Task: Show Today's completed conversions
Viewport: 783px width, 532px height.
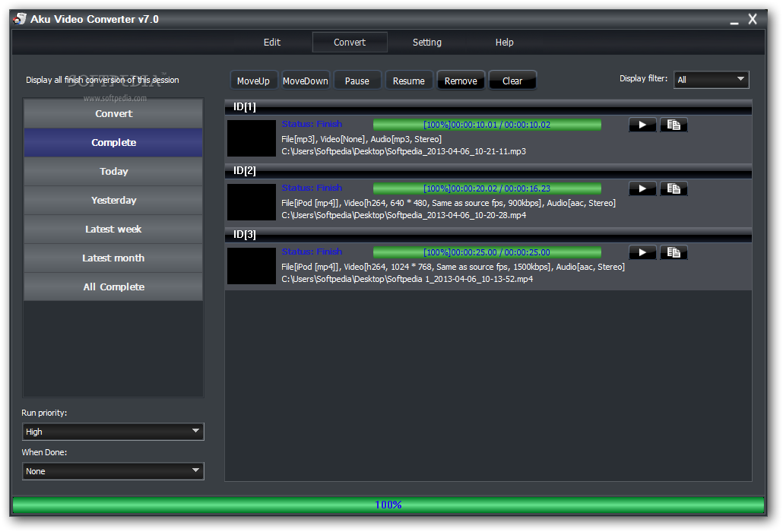Action: (x=113, y=172)
